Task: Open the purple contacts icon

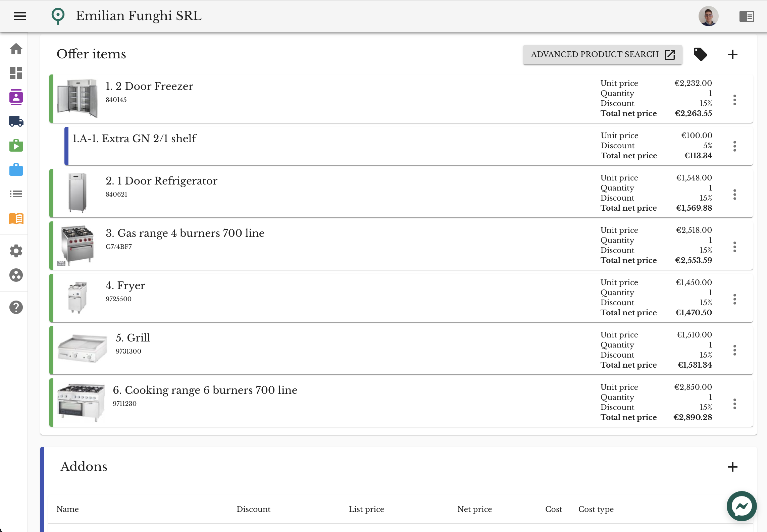Action: click(16, 97)
